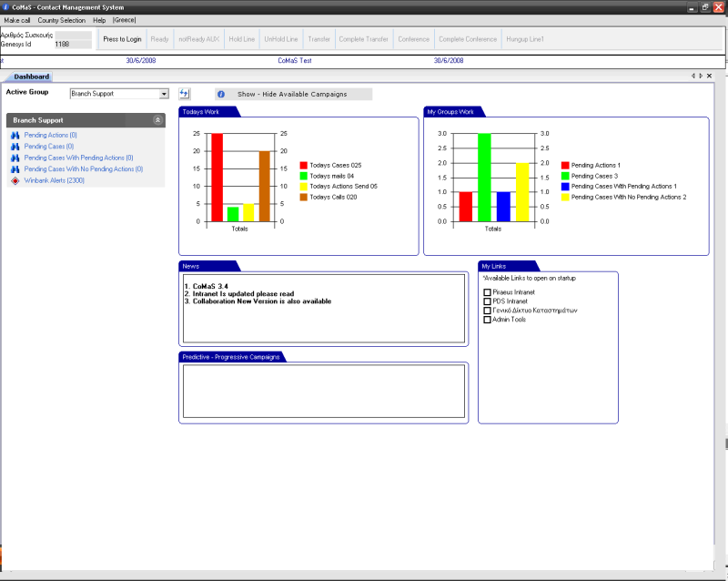Screen dimensions: 728x581
Task: Open Pending Cases With No Pending Actions link
Action: 84,169
